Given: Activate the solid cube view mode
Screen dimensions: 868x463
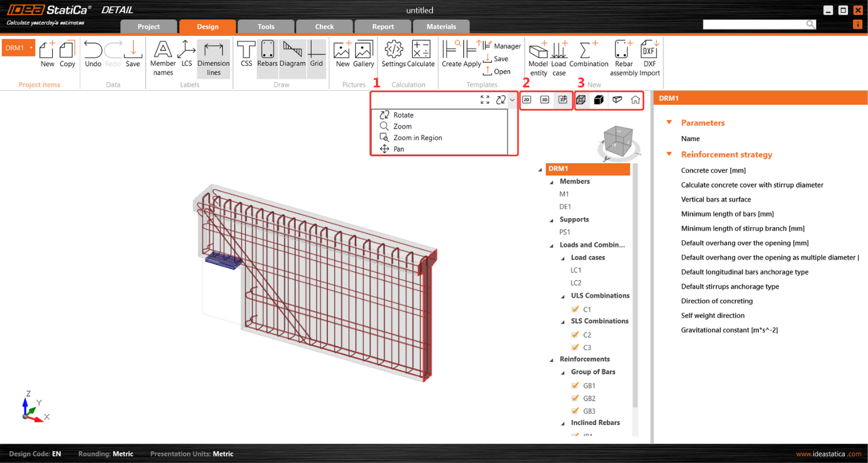Looking at the screenshot, I should (599, 100).
